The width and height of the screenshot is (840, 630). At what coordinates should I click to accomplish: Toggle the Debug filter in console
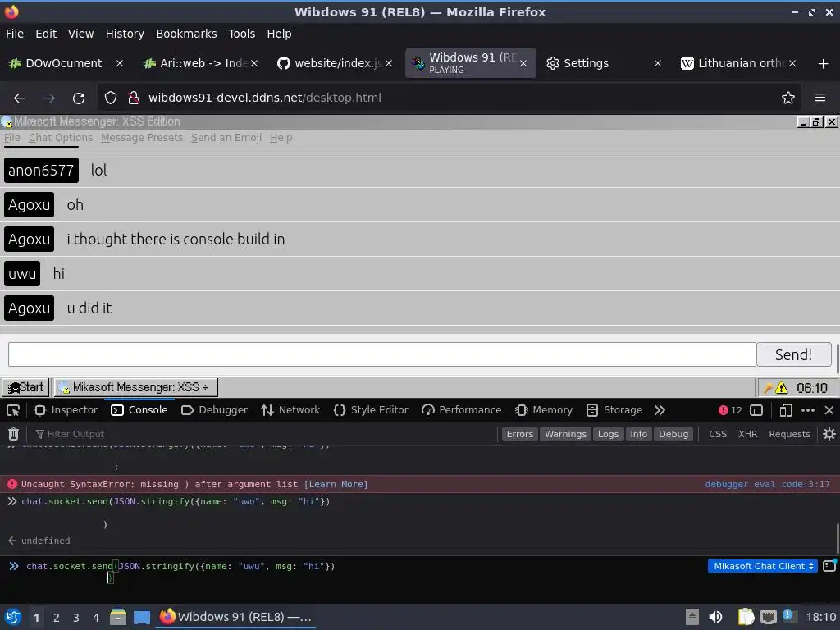pos(673,434)
